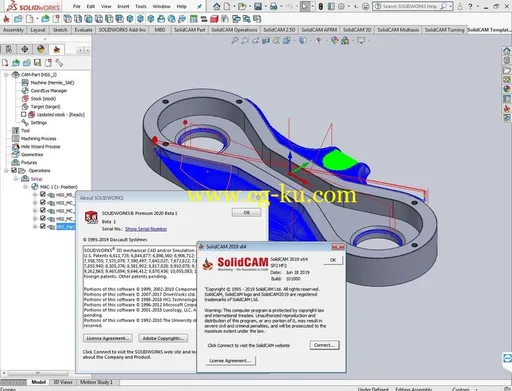
Task: Click the red SolidCAM logo in toolbar row
Action: point(6,19)
